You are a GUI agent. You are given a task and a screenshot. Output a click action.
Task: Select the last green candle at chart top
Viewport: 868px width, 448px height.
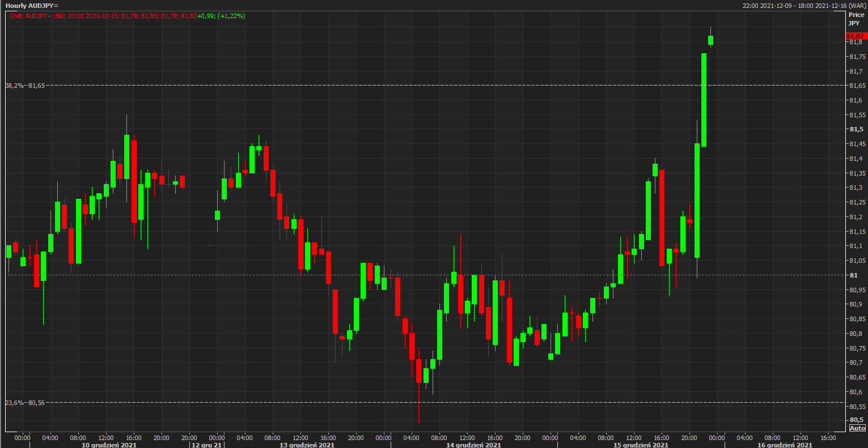[710, 40]
